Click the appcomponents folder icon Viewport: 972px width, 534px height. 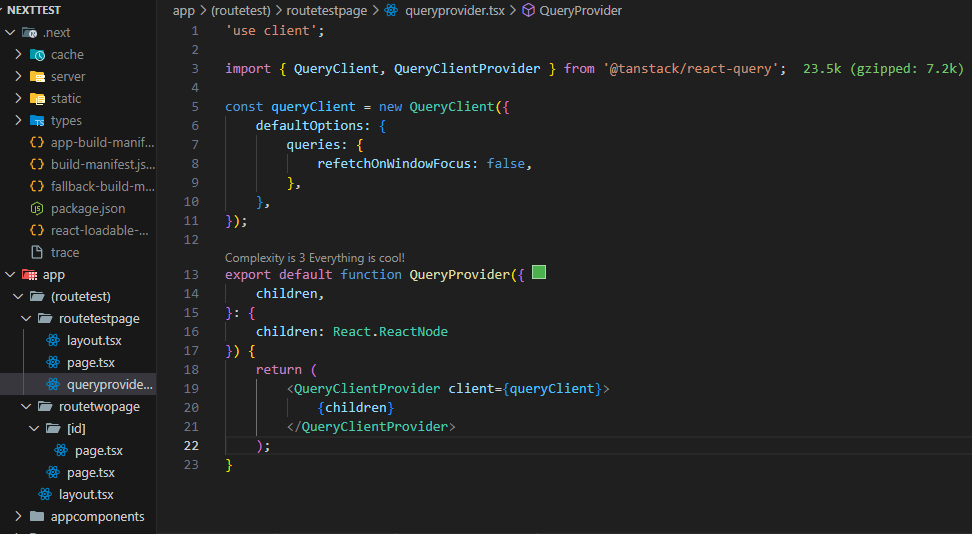click(x=37, y=516)
